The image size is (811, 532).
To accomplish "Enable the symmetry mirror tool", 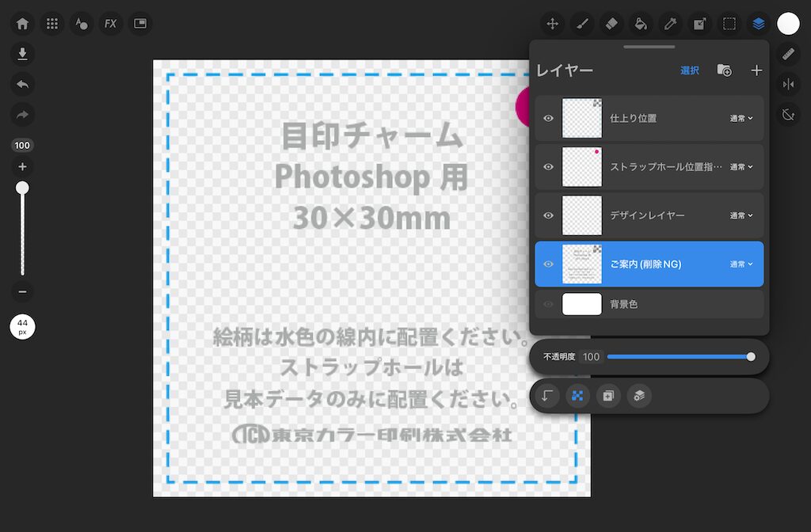I will [x=788, y=84].
